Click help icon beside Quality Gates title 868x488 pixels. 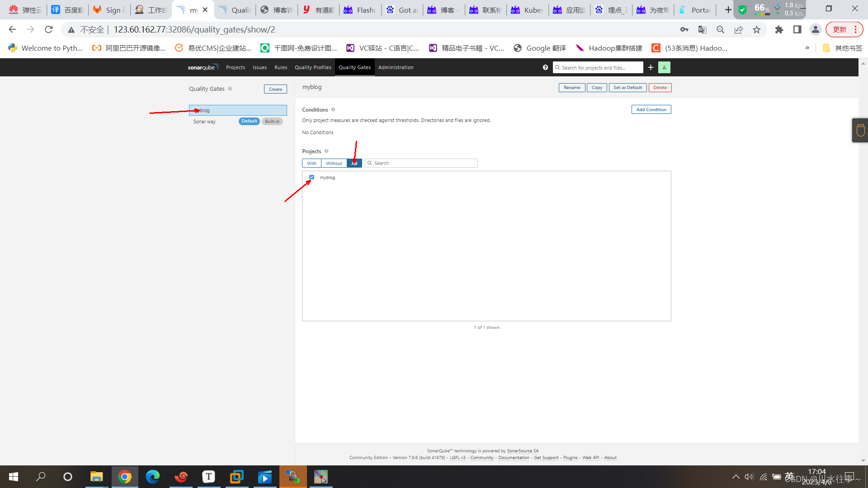tap(230, 89)
